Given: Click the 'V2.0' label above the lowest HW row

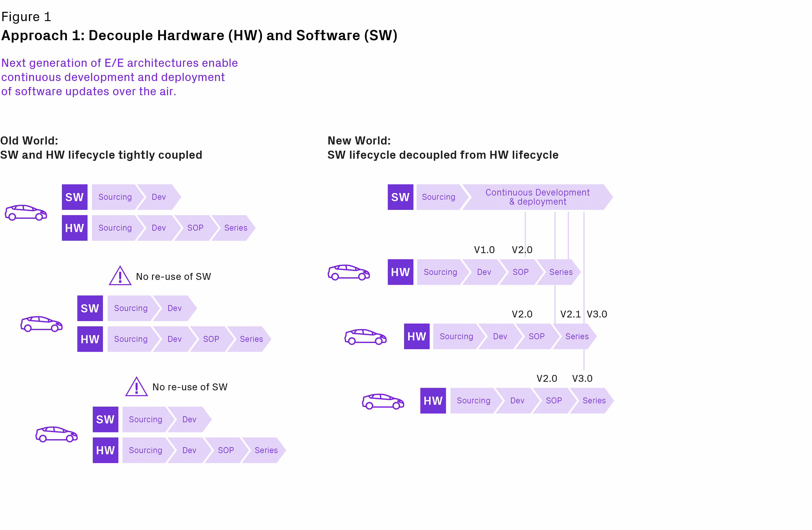Looking at the screenshot, I should tap(547, 379).
